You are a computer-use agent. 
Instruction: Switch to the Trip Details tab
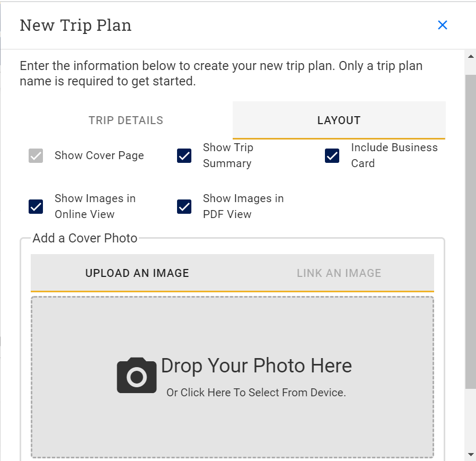[126, 120]
